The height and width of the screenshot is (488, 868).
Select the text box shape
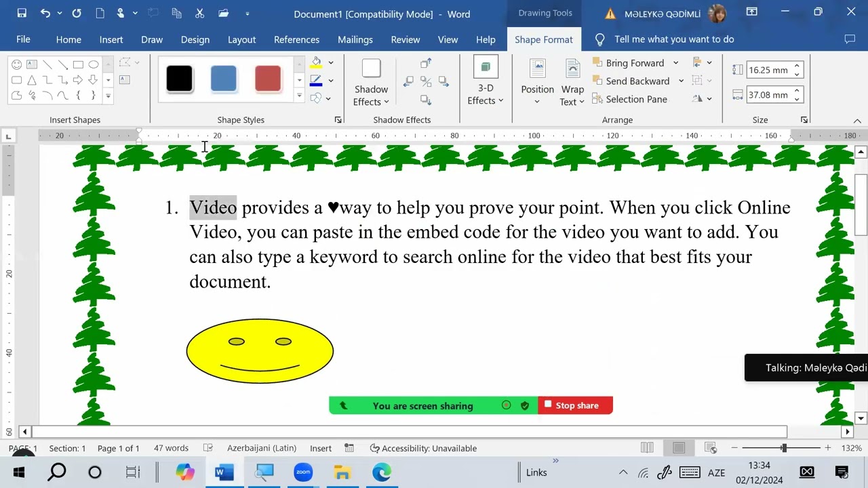(32, 64)
